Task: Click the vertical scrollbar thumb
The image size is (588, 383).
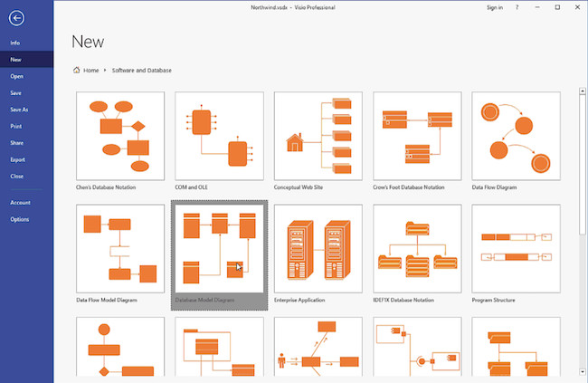Action: tap(583, 165)
